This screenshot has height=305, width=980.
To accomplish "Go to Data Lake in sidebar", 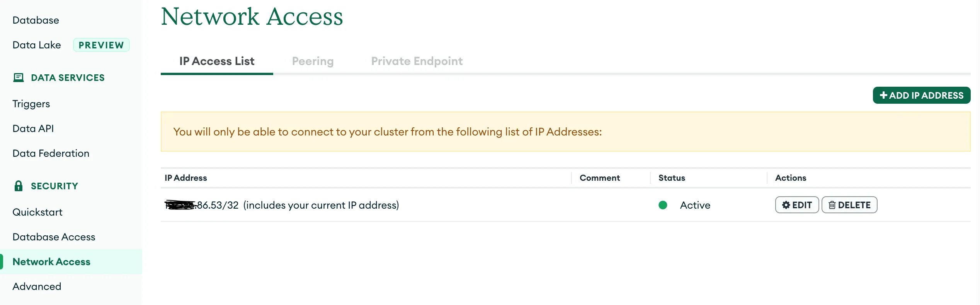I will pyautogui.click(x=37, y=45).
